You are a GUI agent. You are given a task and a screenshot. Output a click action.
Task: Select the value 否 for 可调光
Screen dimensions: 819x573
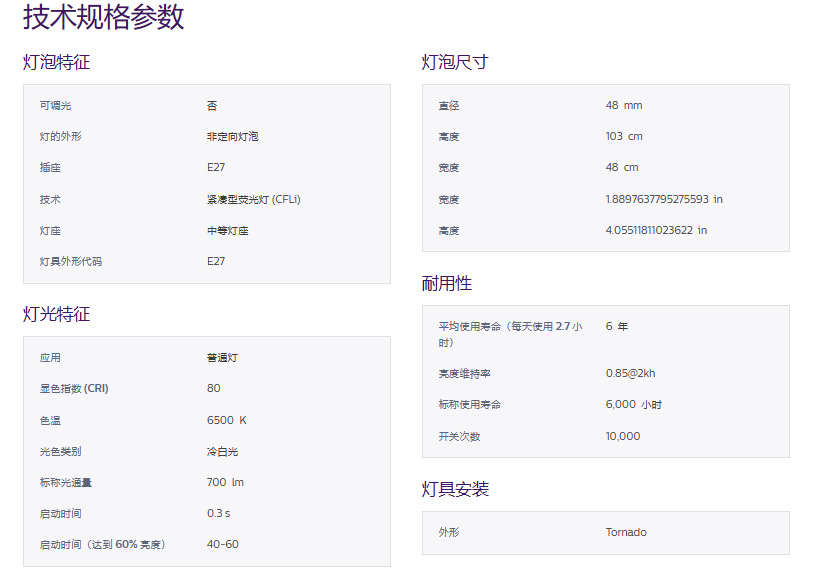[212, 106]
